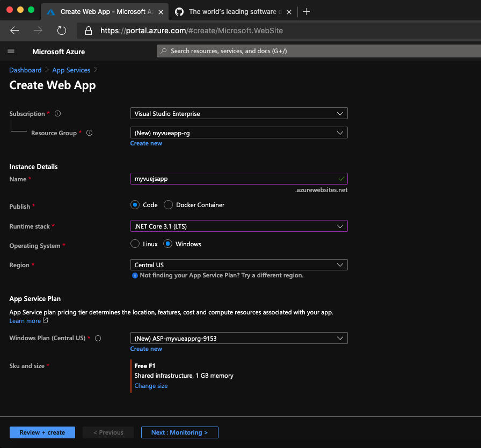Choose Windows as operating system
Image resolution: width=481 pixels, height=448 pixels.
coord(167,244)
